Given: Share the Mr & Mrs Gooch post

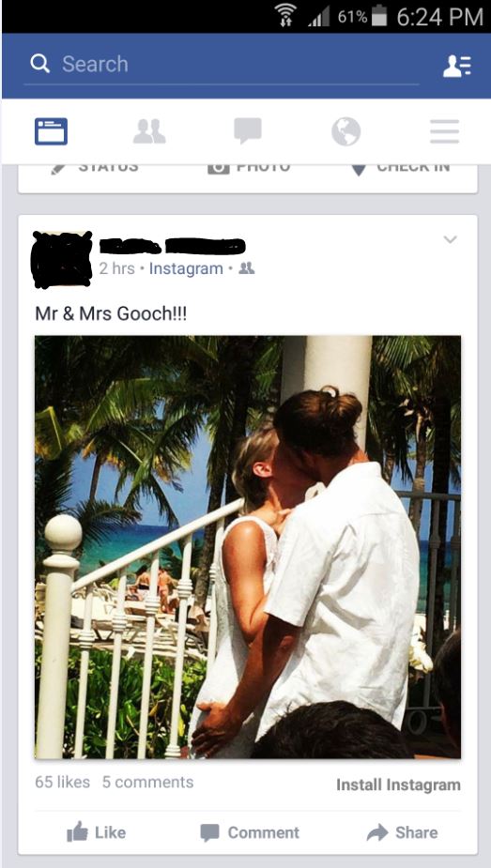Looking at the screenshot, I should click(402, 832).
